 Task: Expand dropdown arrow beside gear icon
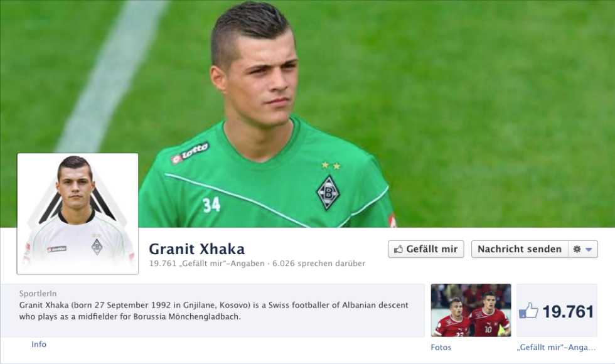(x=589, y=250)
